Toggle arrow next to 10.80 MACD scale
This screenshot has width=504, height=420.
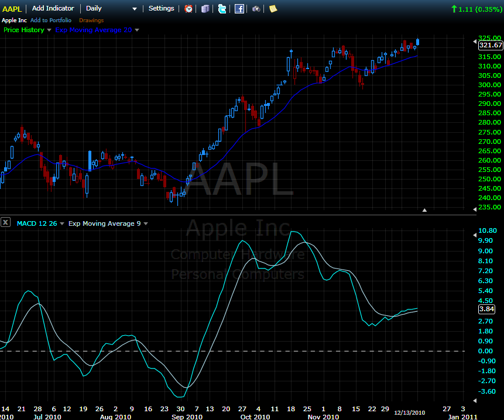[475, 235]
